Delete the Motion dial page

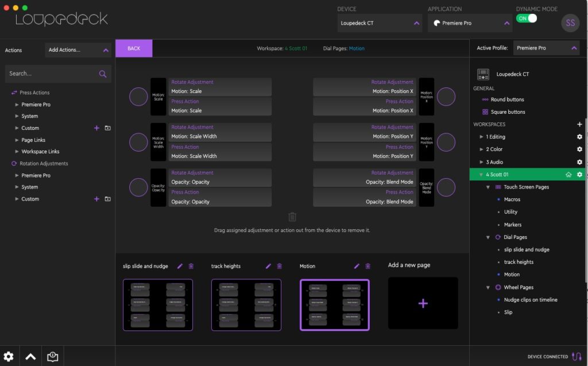368,266
